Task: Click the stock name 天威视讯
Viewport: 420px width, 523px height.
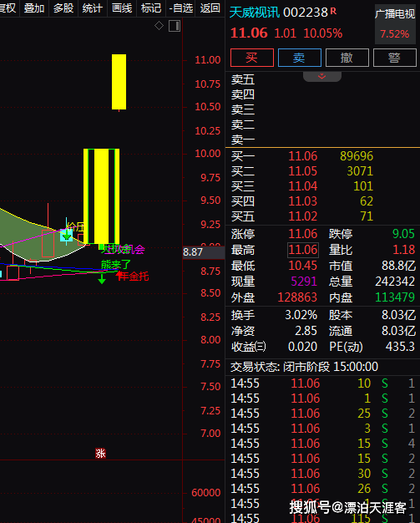Action: click(255, 13)
